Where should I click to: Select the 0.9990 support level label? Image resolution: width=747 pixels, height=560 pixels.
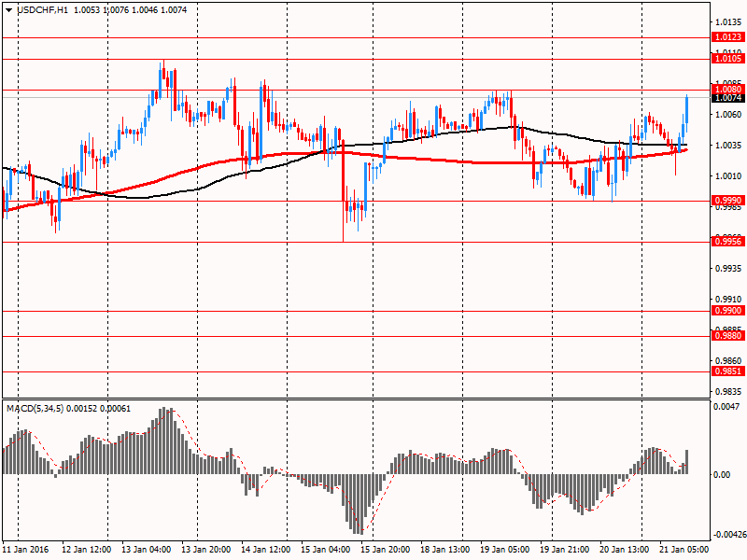pyautogui.click(x=727, y=201)
